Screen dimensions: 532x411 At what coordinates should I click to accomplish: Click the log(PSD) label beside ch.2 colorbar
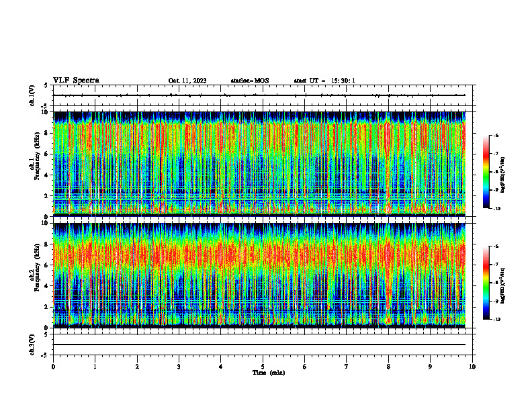(x=503, y=286)
